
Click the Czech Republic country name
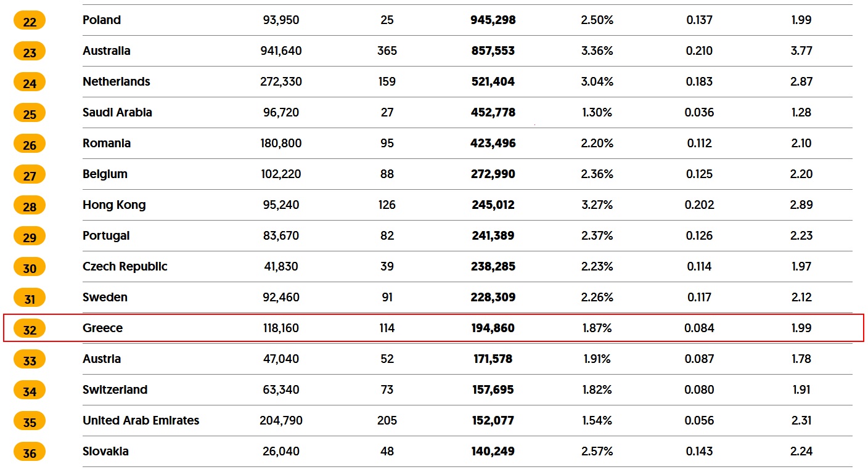click(125, 266)
